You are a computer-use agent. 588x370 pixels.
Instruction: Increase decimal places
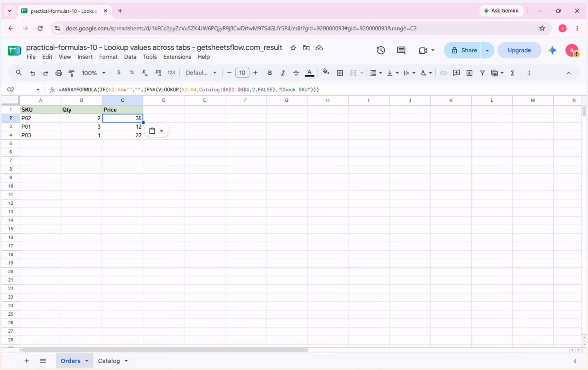[x=158, y=73]
